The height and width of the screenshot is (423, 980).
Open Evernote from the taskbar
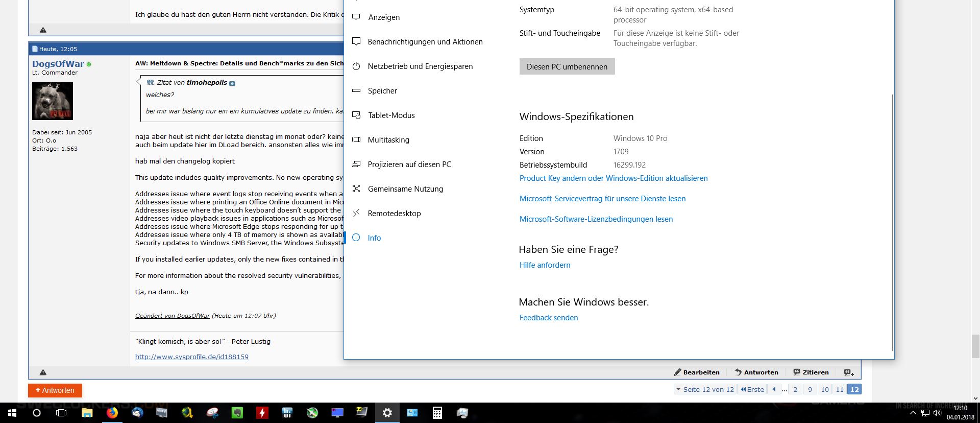point(237,413)
